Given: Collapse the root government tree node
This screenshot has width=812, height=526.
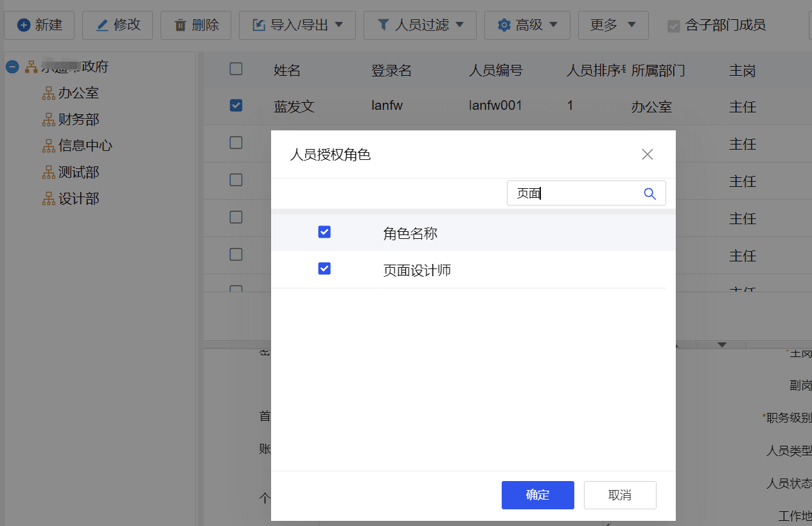Looking at the screenshot, I should (x=12, y=66).
